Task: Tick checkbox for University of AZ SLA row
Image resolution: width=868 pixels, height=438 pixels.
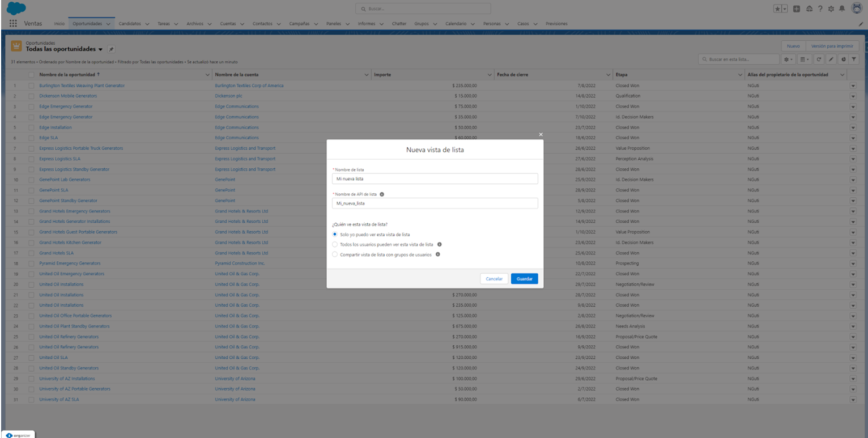Action: tap(32, 399)
